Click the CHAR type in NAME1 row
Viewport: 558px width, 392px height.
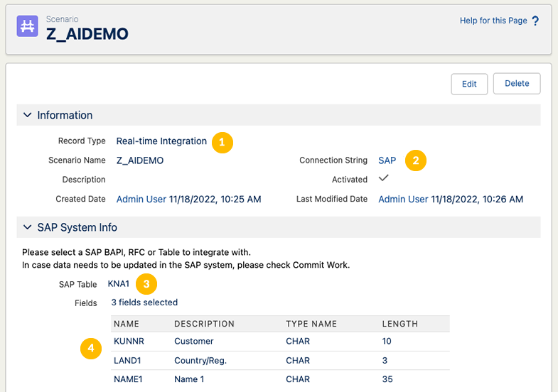(298, 379)
